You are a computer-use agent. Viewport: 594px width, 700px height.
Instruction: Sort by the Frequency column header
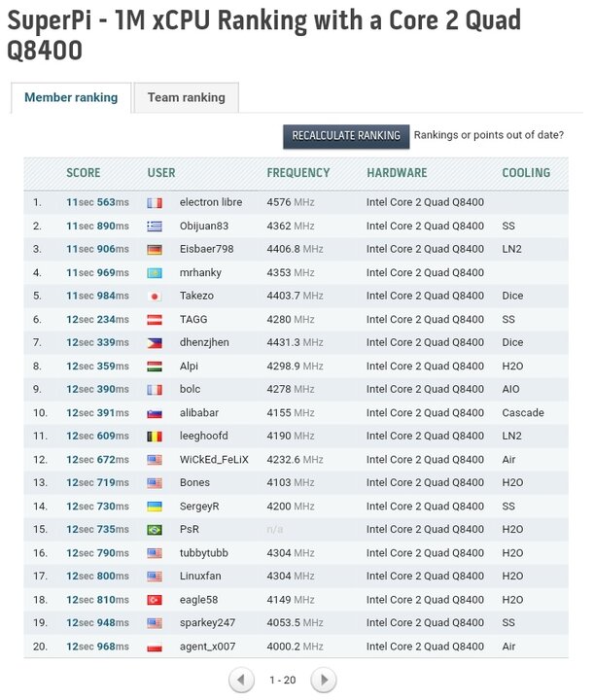[298, 173]
